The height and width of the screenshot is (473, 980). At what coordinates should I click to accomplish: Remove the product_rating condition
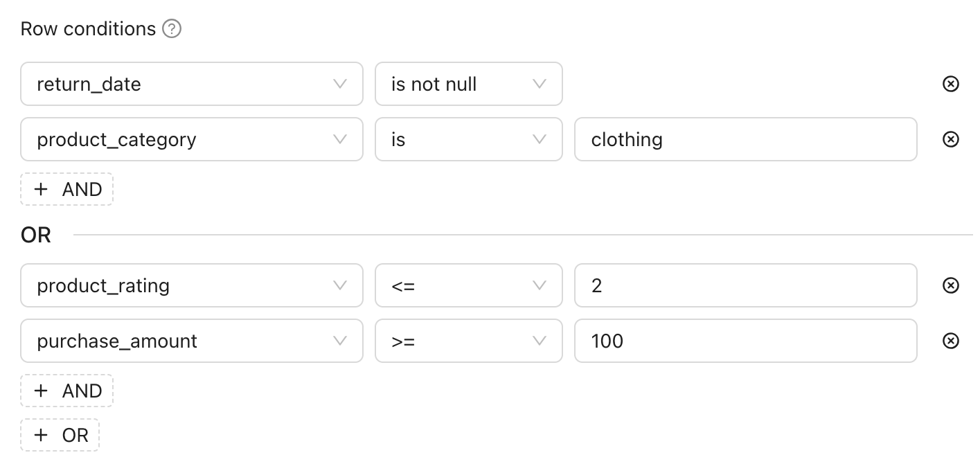tap(950, 285)
